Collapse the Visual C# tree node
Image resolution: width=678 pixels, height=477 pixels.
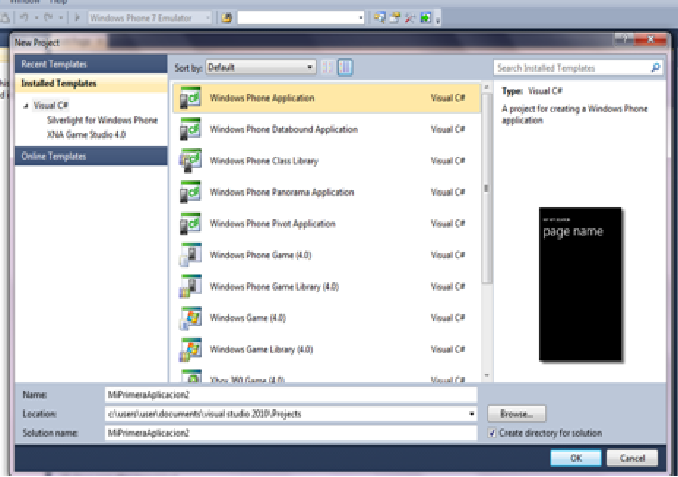[x=26, y=104]
